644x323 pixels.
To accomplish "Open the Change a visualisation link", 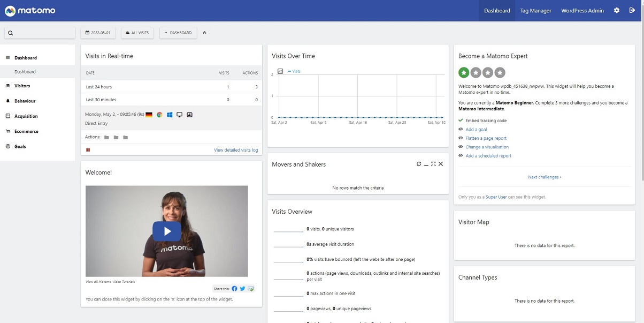I will click(x=487, y=147).
